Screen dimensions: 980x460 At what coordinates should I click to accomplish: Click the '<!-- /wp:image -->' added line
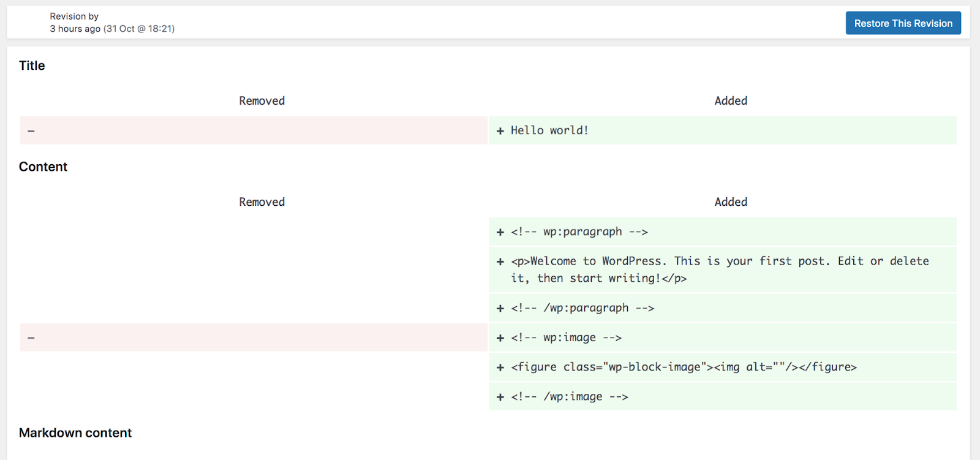[723, 396]
